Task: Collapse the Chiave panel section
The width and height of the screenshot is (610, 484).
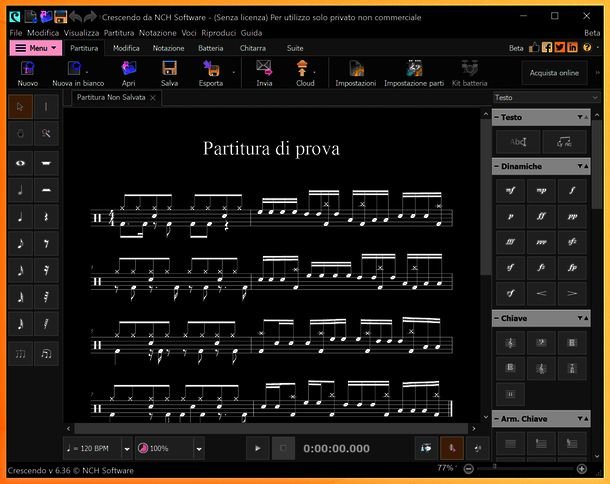Action: tap(496, 318)
